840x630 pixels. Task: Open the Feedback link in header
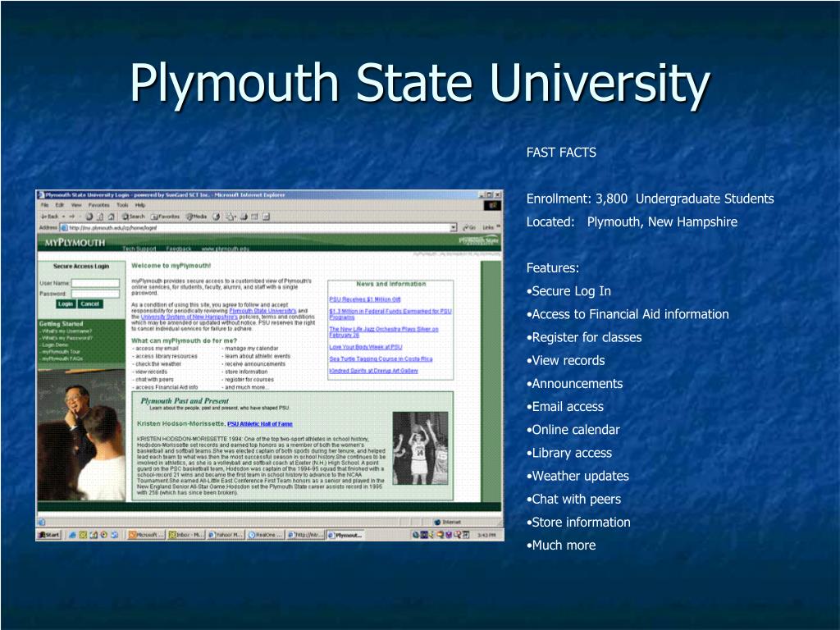(179, 249)
